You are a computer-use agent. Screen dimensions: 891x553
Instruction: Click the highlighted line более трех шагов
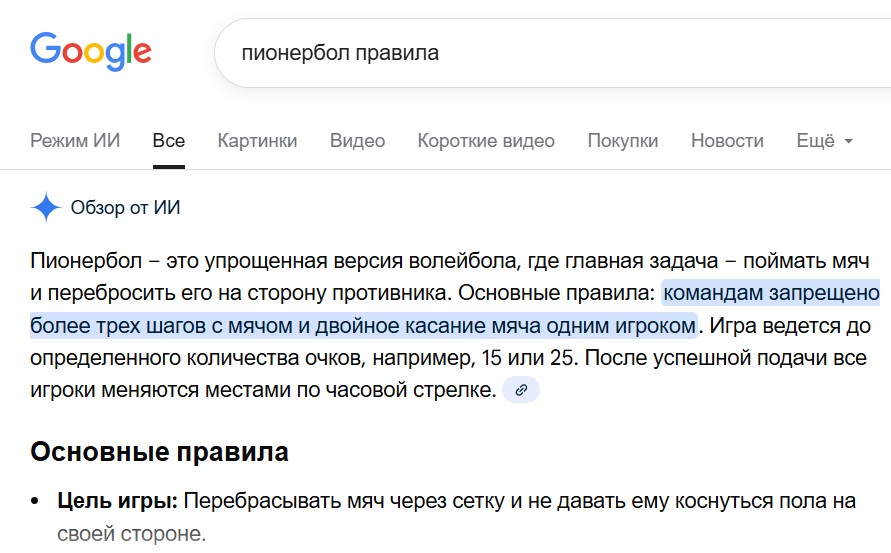tap(363, 326)
